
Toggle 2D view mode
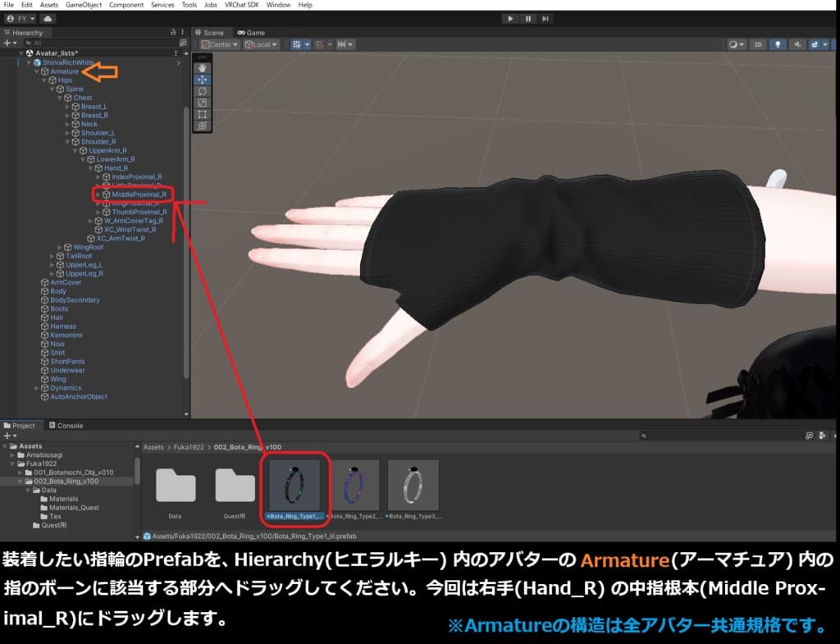(760, 45)
